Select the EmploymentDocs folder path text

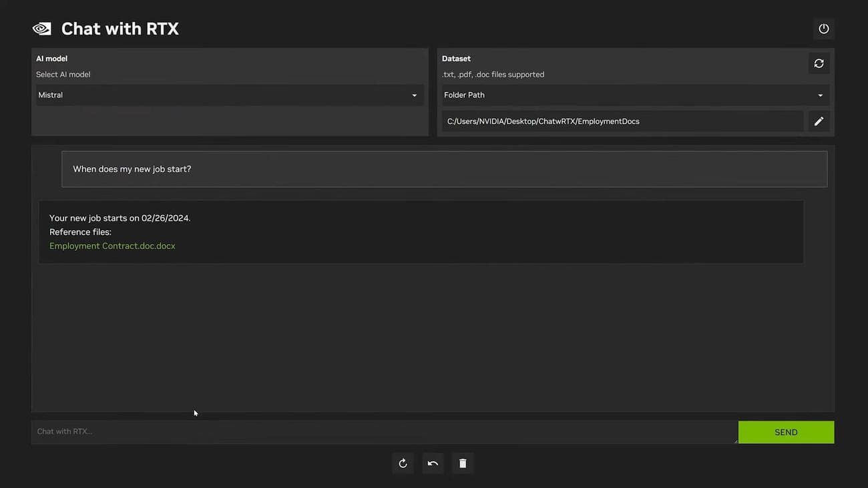(x=543, y=121)
